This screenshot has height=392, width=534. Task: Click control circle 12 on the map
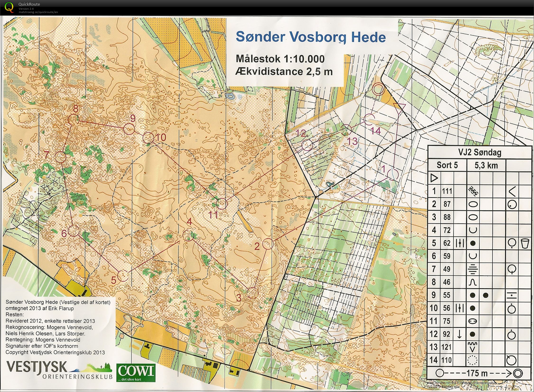307,145
